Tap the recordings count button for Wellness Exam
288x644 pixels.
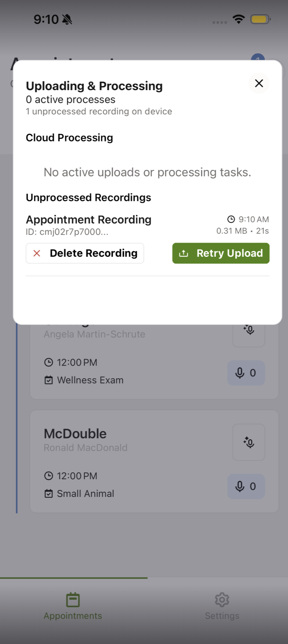[246, 373]
